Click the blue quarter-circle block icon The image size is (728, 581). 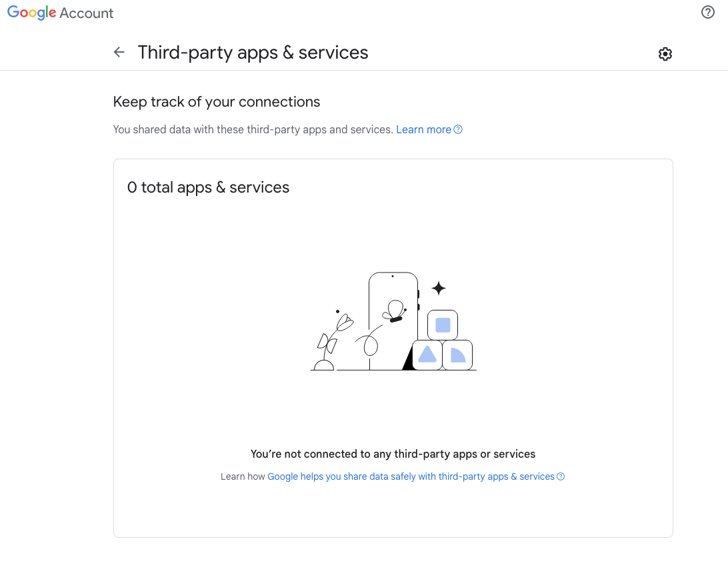click(457, 355)
